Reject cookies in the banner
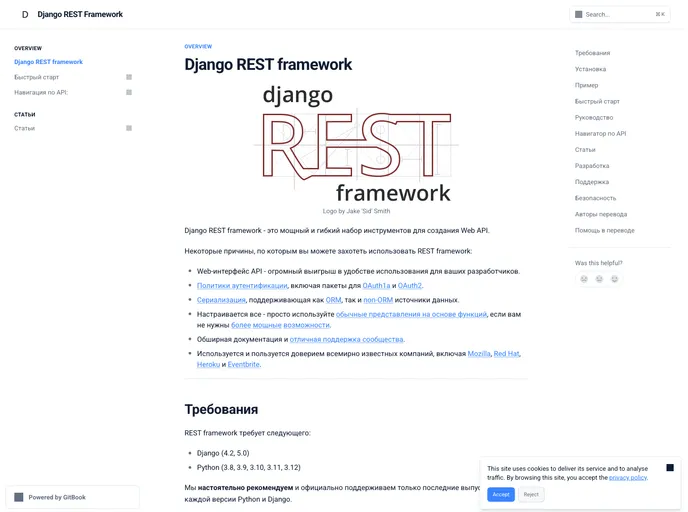Screen dimensions: 688x512 (x=531, y=494)
